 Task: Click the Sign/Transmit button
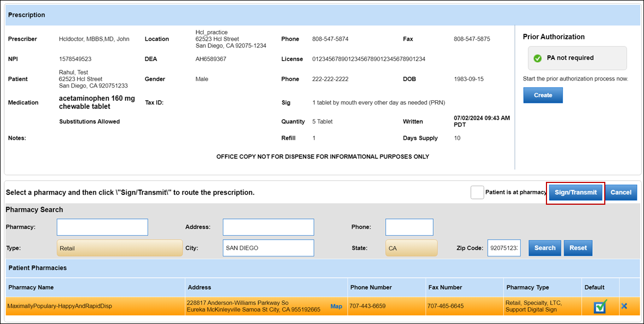[x=575, y=192]
